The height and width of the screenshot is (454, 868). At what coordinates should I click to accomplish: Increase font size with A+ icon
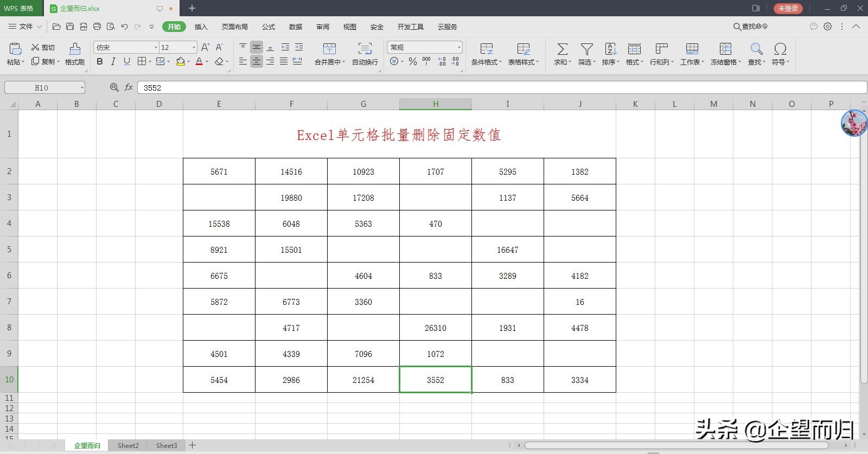click(205, 48)
